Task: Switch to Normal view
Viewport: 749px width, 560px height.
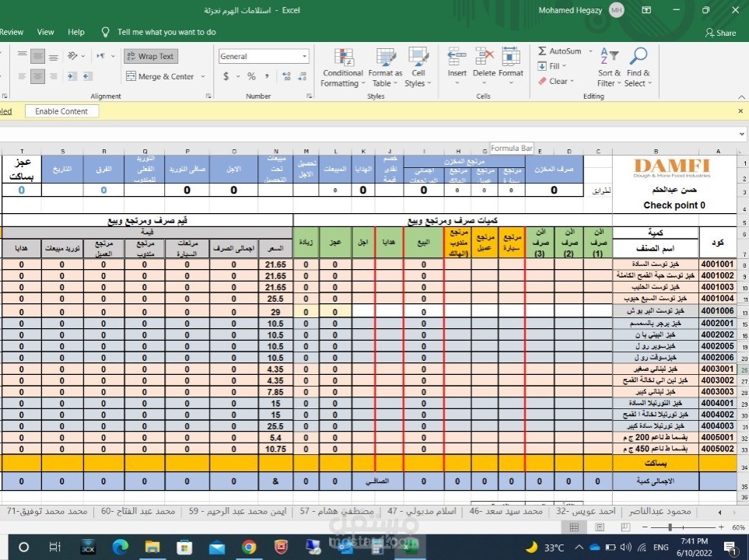Action: coord(574,527)
